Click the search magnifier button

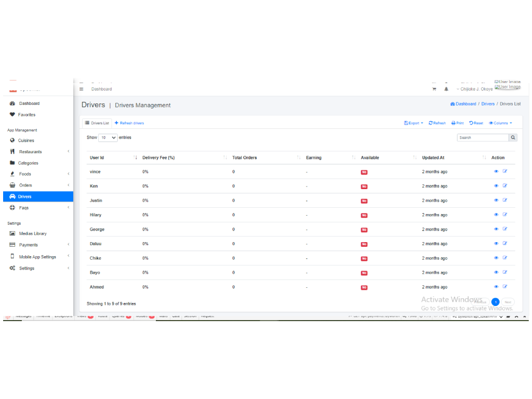pyautogui.click(x=513, y=138)
